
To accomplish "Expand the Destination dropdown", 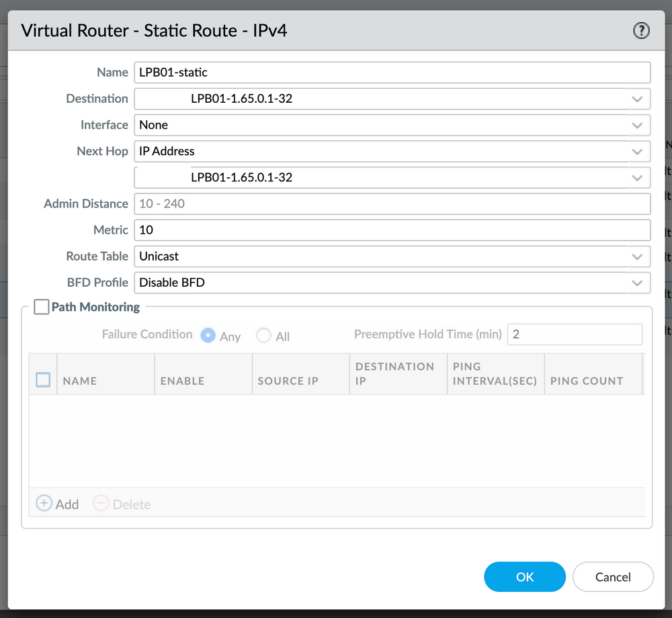I will click(x=637, y=98).
